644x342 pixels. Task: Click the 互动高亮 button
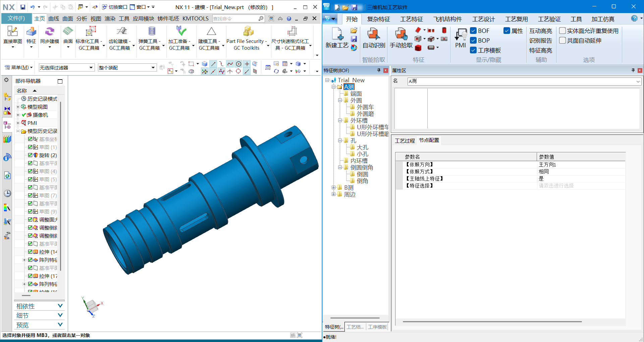[540, 31]
